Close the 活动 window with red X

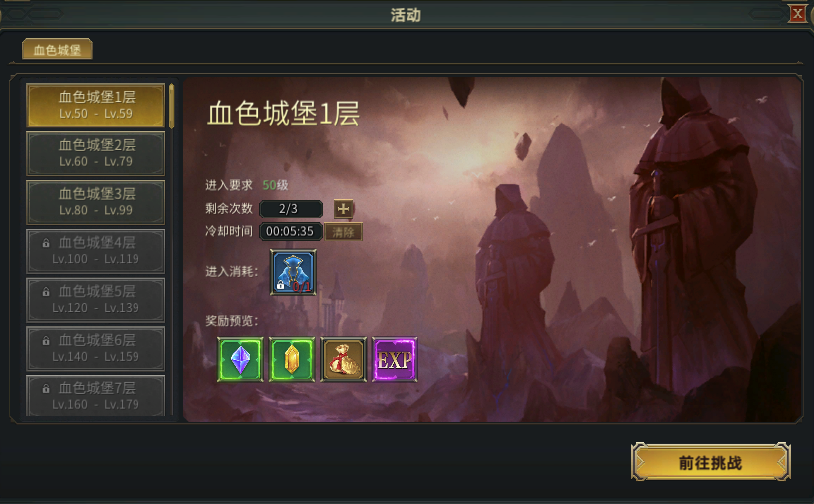click(797, 14)
